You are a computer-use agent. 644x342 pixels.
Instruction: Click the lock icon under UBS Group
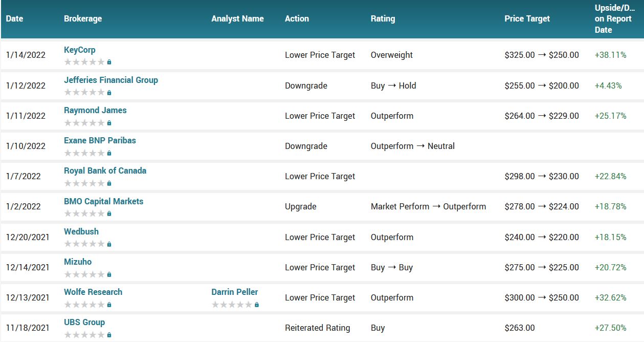click(109, 335)
